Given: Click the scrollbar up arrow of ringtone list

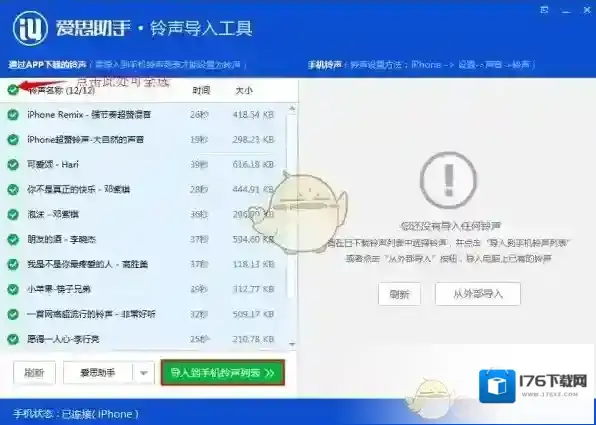Looking at the screenshot, I should click(292, 109).
